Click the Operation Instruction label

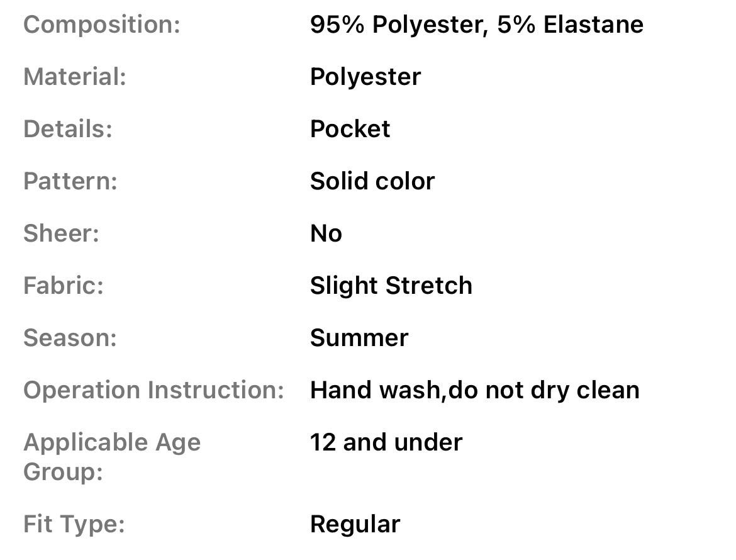pos(153,391)
